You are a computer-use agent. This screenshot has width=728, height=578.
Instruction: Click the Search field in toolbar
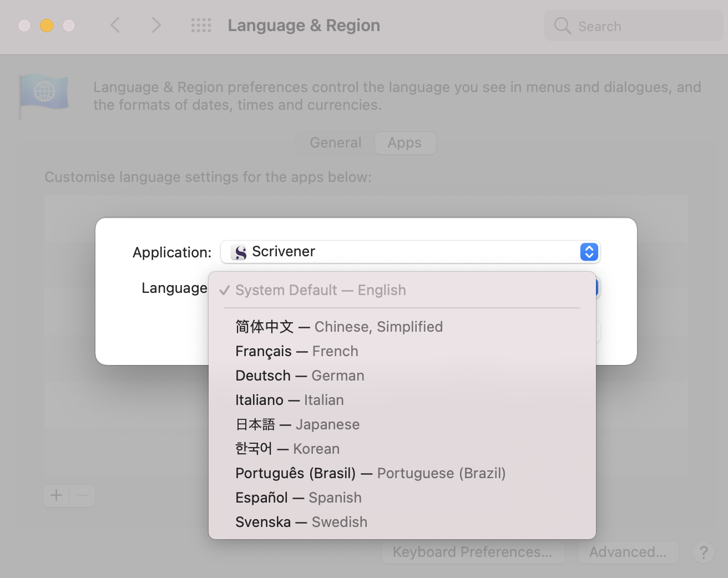[633, 26]
